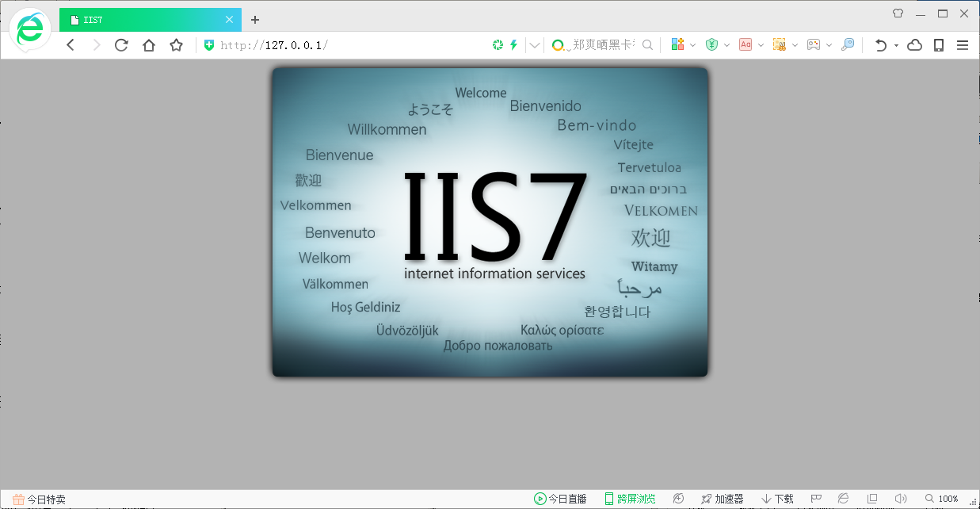Image resolution: width=980 pixels, height=509 pixels.
Task: Open the hamburger main menu
Action: 963,45
